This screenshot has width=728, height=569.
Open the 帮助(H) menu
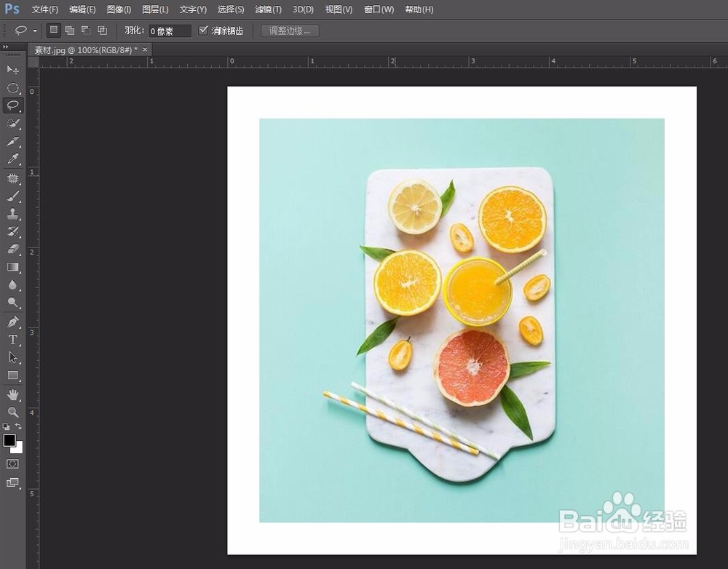[419, 9]
